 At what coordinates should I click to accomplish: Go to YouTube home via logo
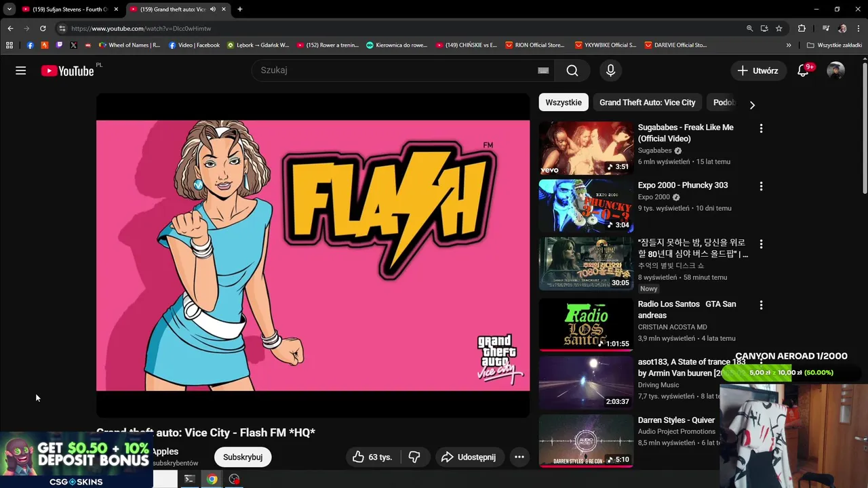pyautogui.click(x=67, y=70)
